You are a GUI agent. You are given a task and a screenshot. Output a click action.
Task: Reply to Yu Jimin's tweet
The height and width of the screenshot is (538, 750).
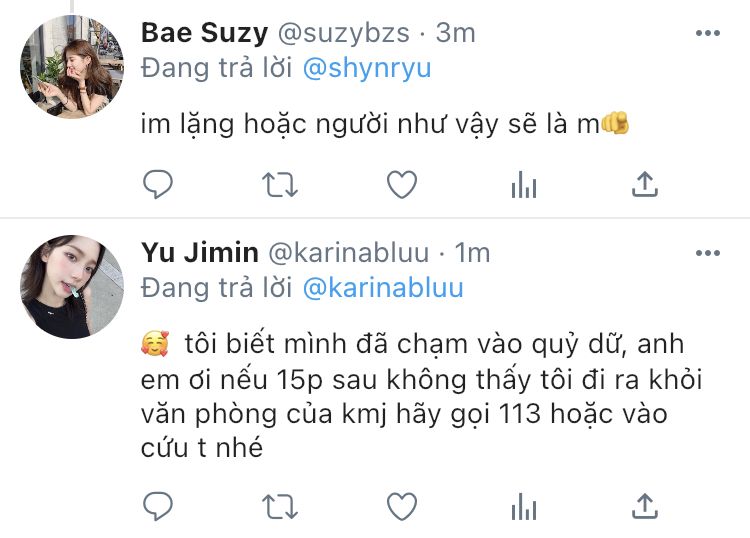coord(158,505)
